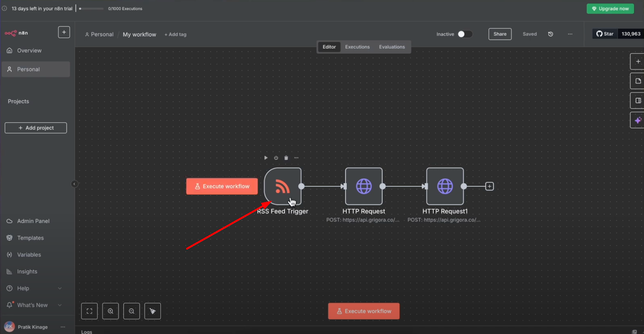Screen dimensions: 644x334
Task: Zoom in on the canvas
Action: (110, 311)
